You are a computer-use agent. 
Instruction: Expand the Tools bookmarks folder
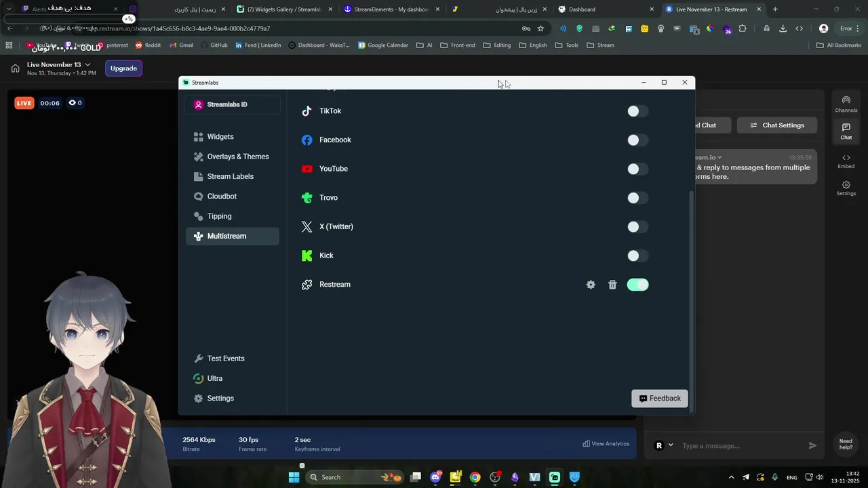point(566,45)
